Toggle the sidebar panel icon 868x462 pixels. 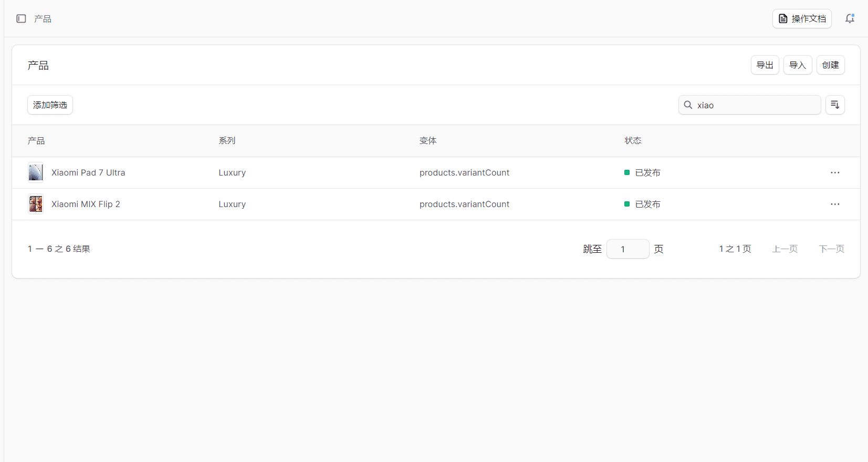click(21, 19)
